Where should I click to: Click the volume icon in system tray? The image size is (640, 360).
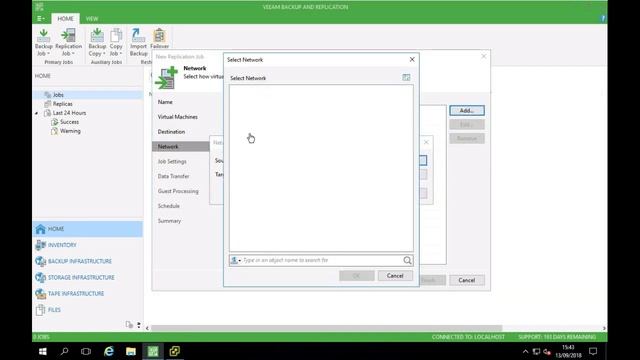click(547, 352)
